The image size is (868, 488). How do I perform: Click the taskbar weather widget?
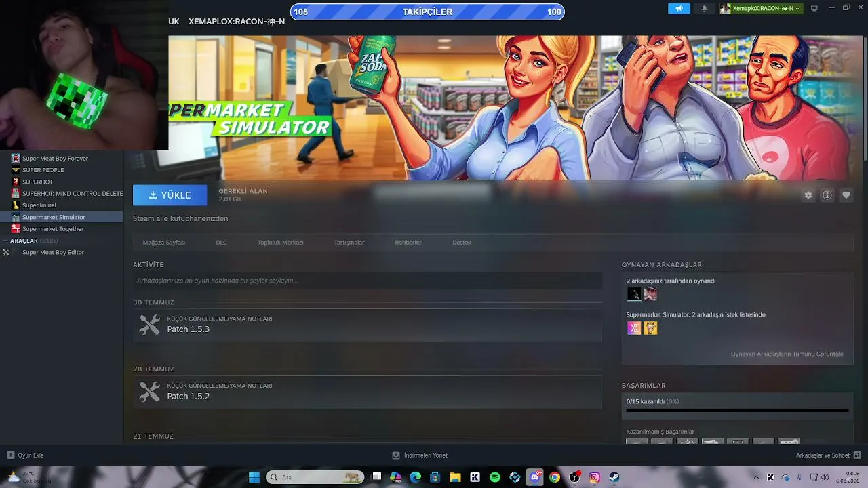(29, 477)
